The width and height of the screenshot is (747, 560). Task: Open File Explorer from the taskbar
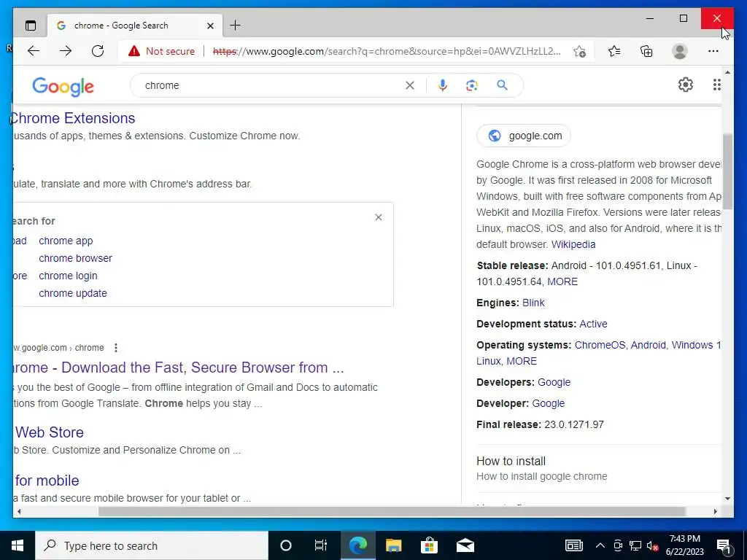[393, 545]
